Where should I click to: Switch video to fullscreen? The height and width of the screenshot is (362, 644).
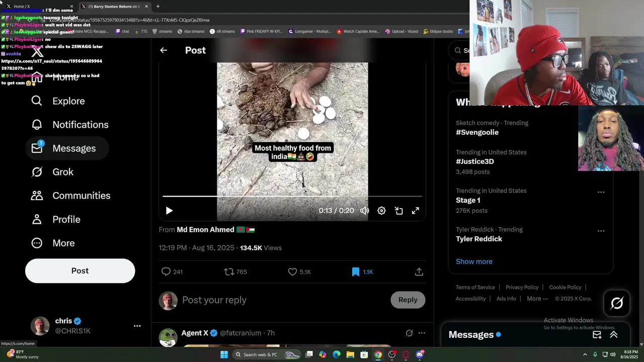tap(416, 211)
